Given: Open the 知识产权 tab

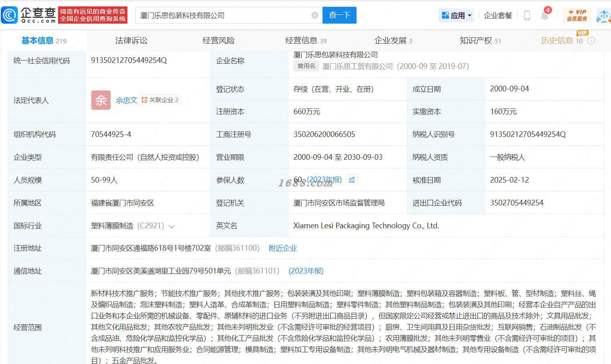Looking at the screenshot, I should (480, 40).
